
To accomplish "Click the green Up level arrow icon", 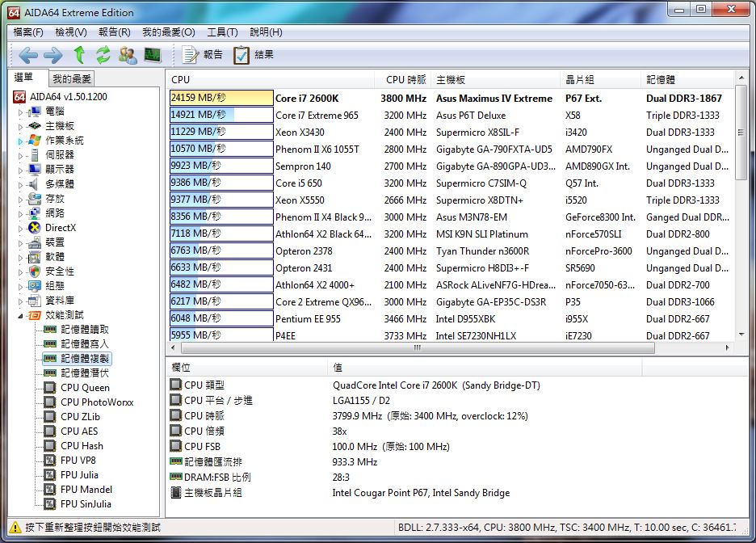I will 79,55.
